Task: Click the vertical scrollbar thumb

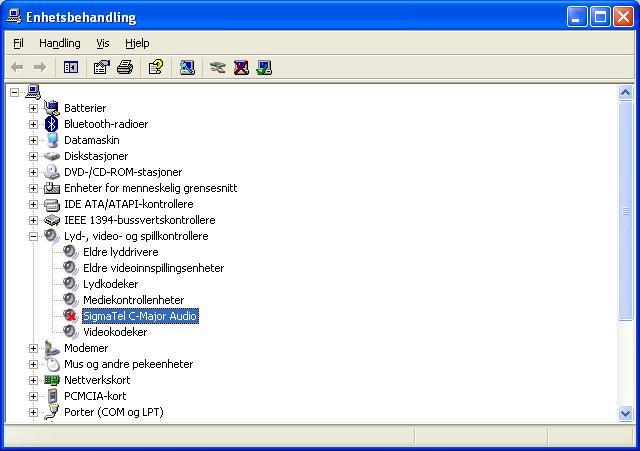Action: (x=625, y=211)
